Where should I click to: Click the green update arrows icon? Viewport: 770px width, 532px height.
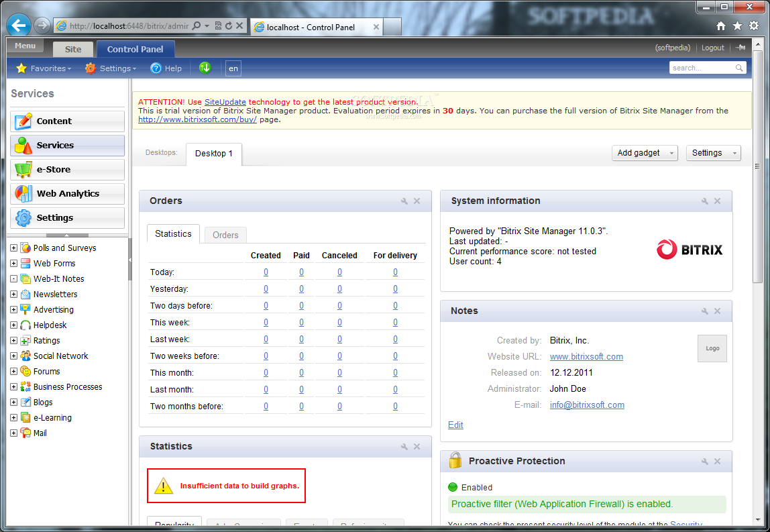tap(205, 68)
